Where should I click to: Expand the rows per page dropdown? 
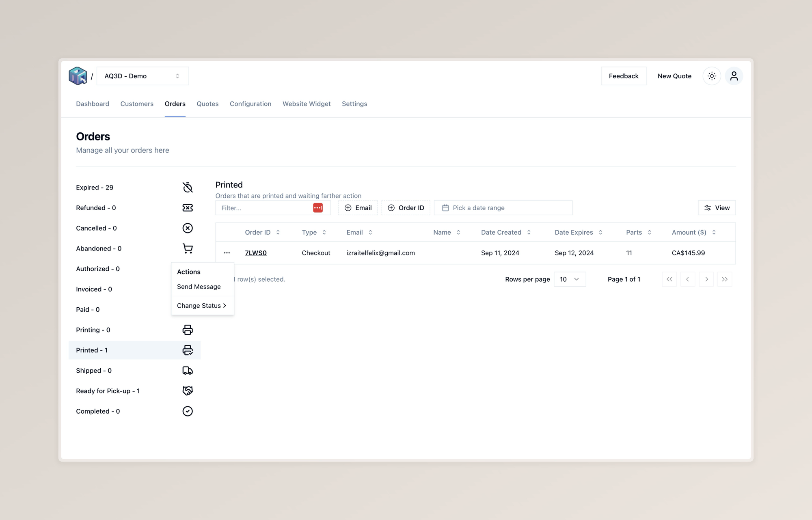point(570,279)
